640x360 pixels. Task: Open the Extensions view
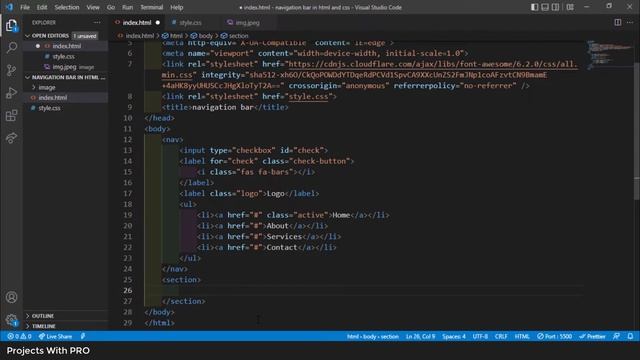[x=11, y=116]
